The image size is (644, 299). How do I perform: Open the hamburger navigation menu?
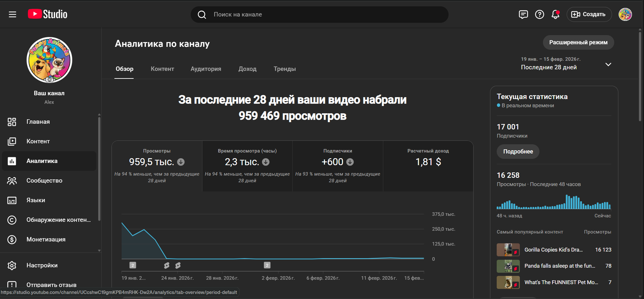point(12,15)
